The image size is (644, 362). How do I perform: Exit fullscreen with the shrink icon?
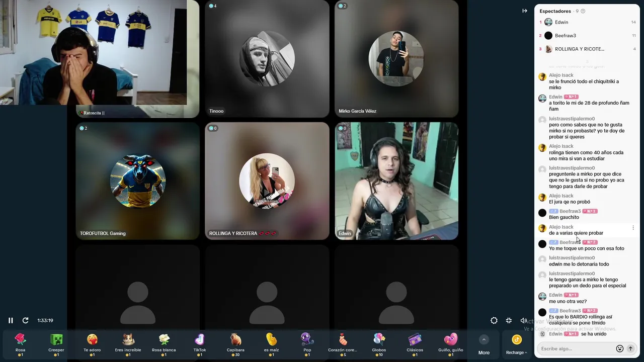click(x=509, y=320)
